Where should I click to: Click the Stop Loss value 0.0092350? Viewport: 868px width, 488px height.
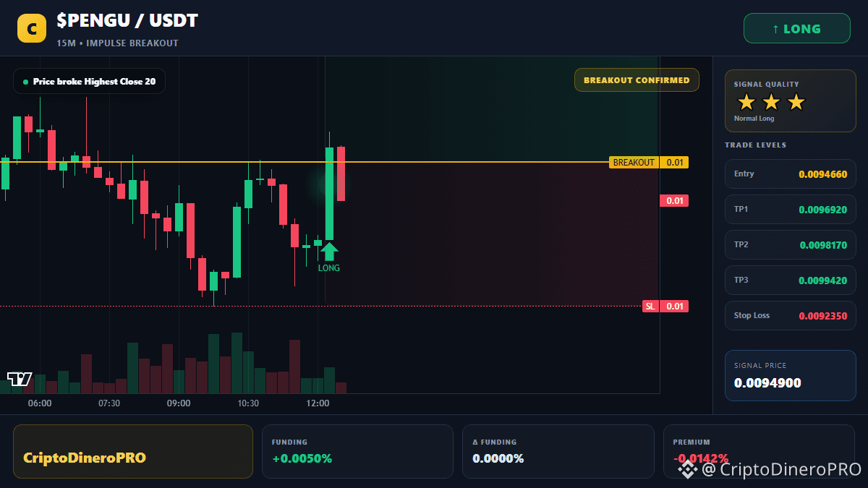tap(823, 316)
